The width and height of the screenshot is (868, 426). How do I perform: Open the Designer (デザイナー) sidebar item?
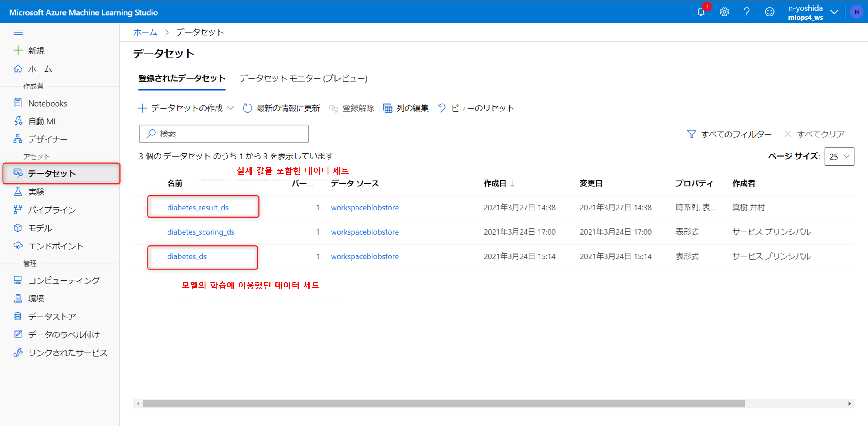[x=47, y=139]
